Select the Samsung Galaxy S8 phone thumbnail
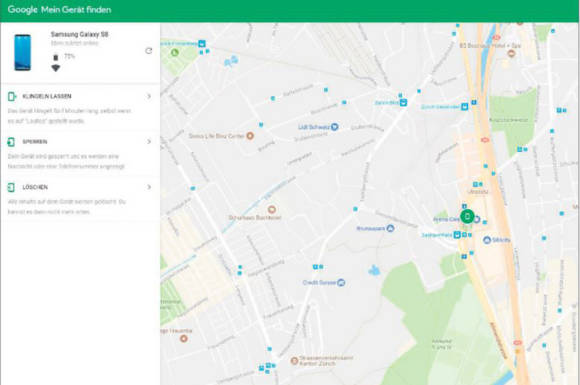Viewport: 580px width, 385px height. [x=23, y=52]
